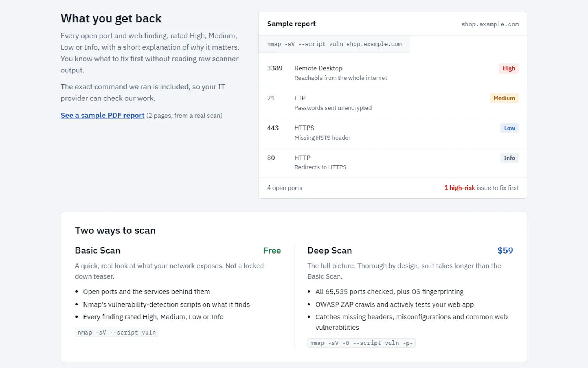This screenshot has width=588, height=368.
Task: Click 'Redirects to HTTPS' description
Action: (x=320, y=167)
